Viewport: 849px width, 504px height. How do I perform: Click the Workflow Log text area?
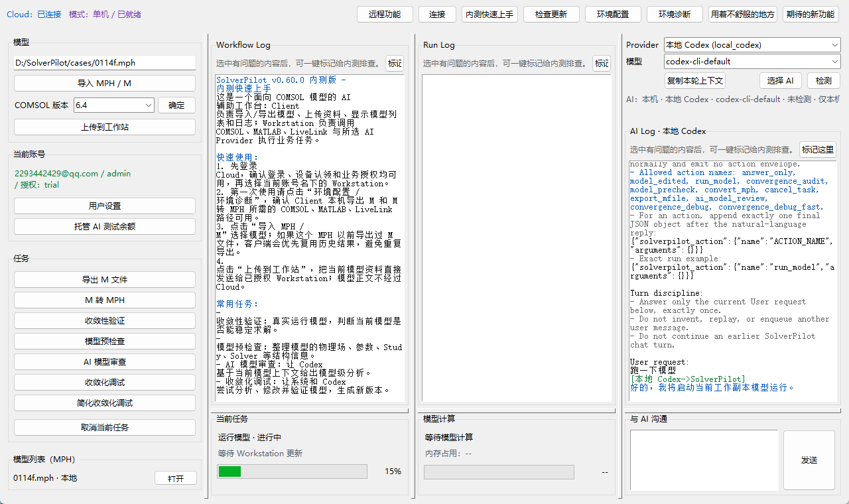point(309,239)
